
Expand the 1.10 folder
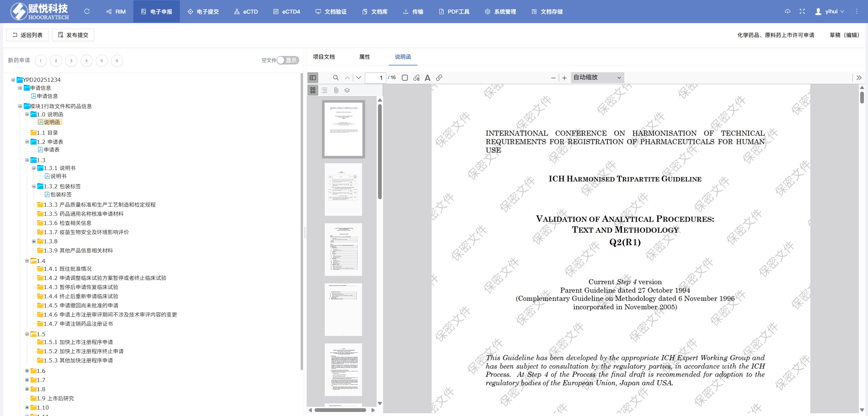27,408
